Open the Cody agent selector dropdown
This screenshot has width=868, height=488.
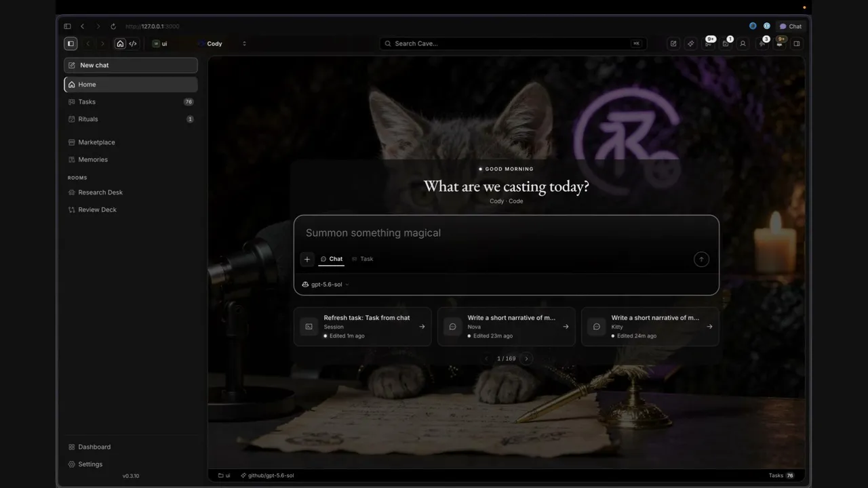pos(222,43)
